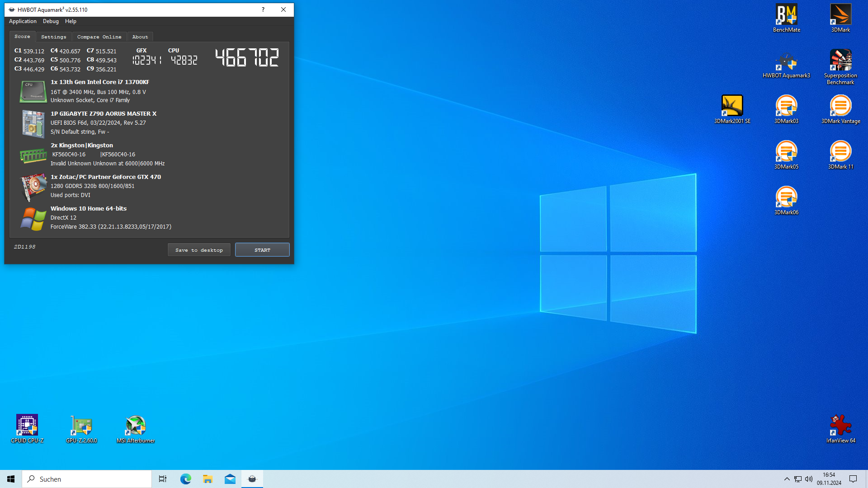Open 3DMark03 desktop shortcut

[x=786, y=109]
